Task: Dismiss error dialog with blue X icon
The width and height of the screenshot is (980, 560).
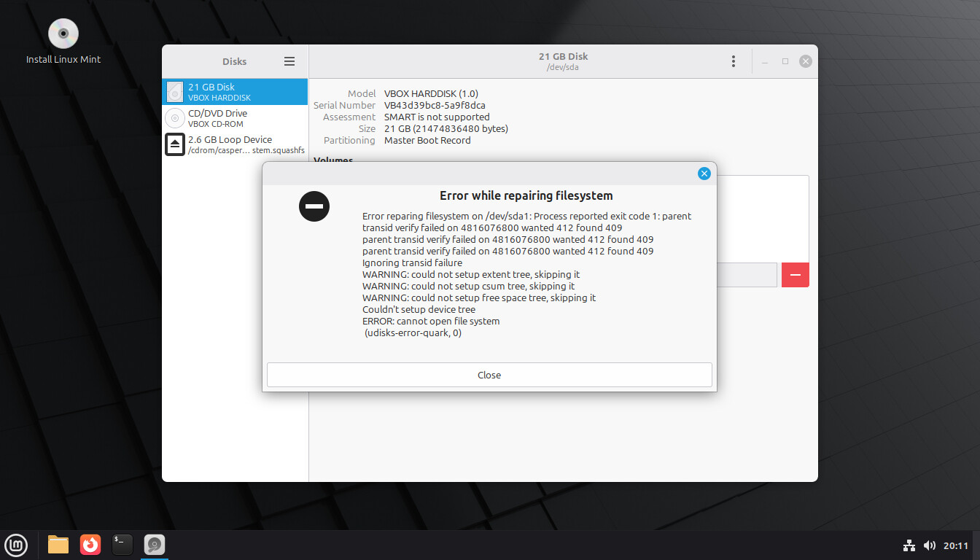Action: point(704,174)
